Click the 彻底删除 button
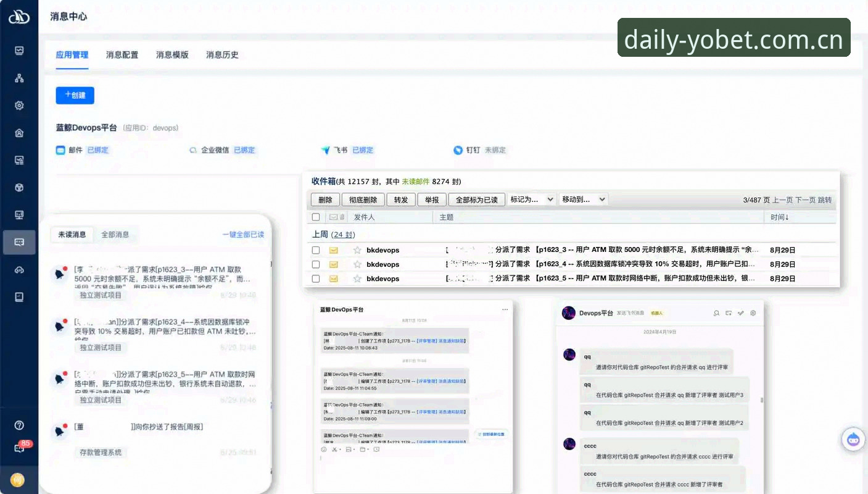 (363, 200)
